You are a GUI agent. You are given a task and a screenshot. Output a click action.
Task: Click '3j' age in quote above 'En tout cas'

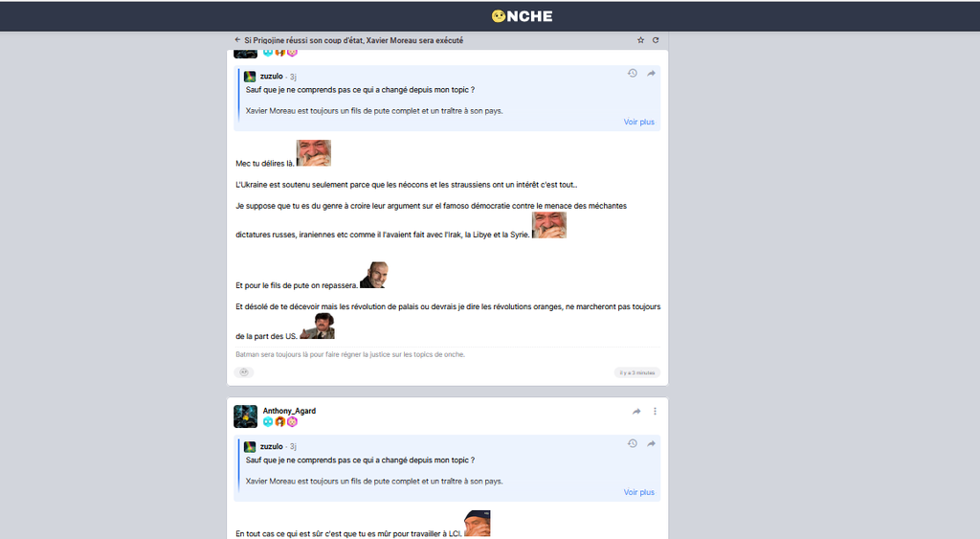[x=293, y=446]
